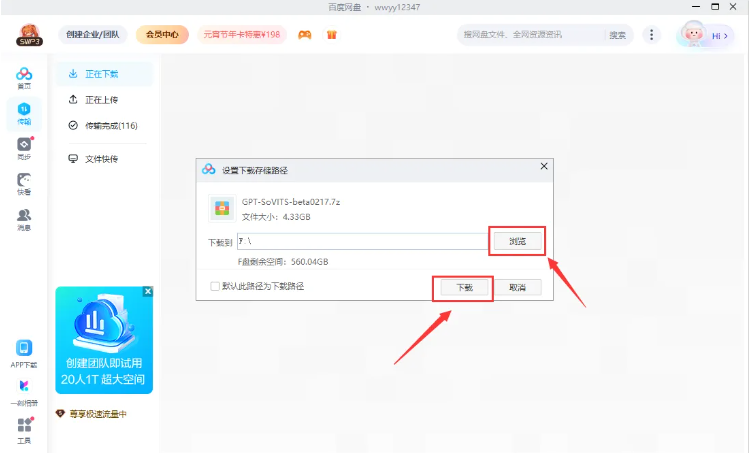Click the 下载到 download path input field
753x453 pixels.
[x=360, y=242]
